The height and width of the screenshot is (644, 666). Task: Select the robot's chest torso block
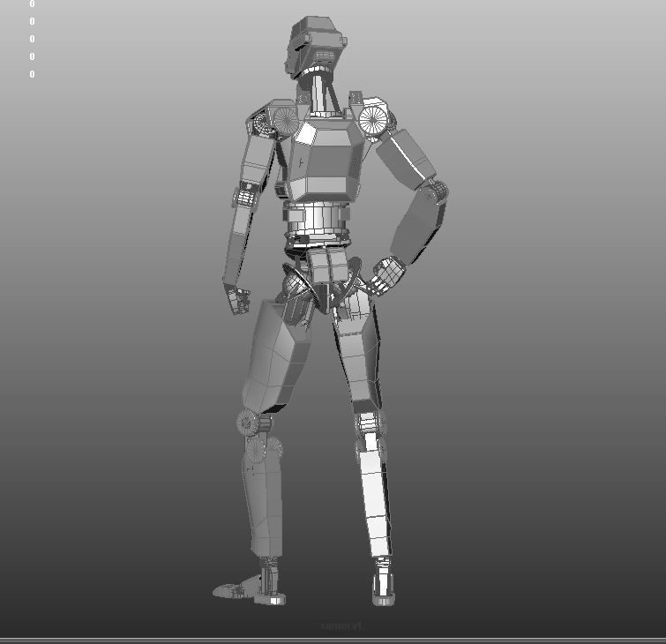pos(326,161)
